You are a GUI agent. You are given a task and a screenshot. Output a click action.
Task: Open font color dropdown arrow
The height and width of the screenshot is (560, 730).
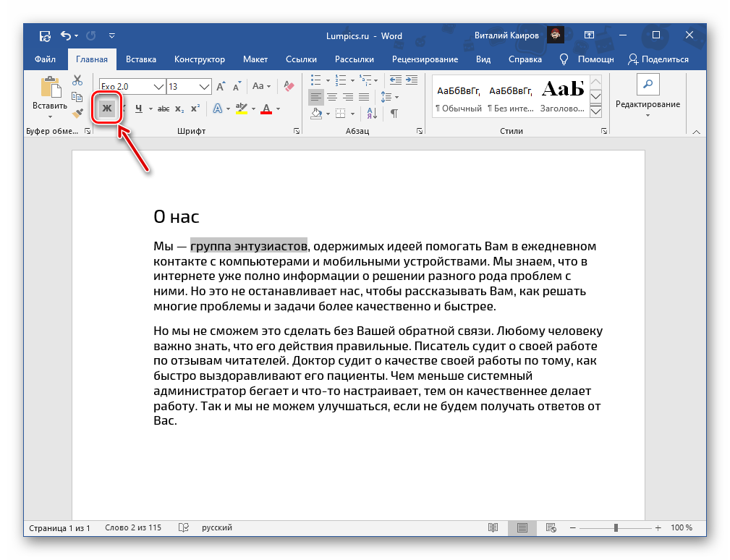coord(278,109)
